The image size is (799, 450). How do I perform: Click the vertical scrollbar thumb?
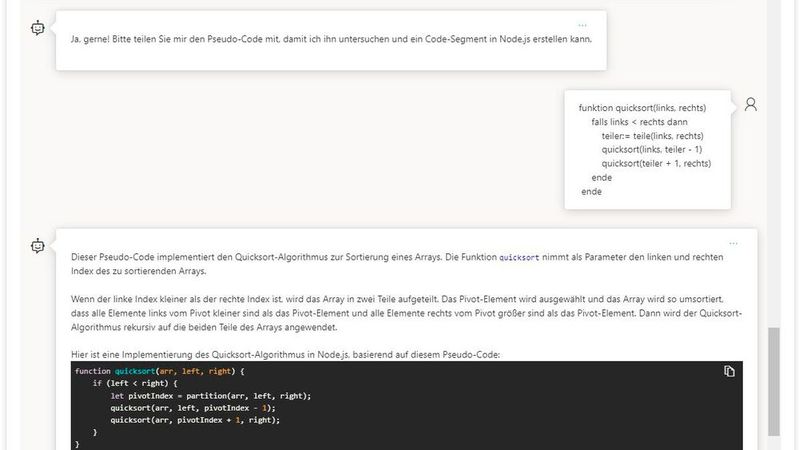773,380
